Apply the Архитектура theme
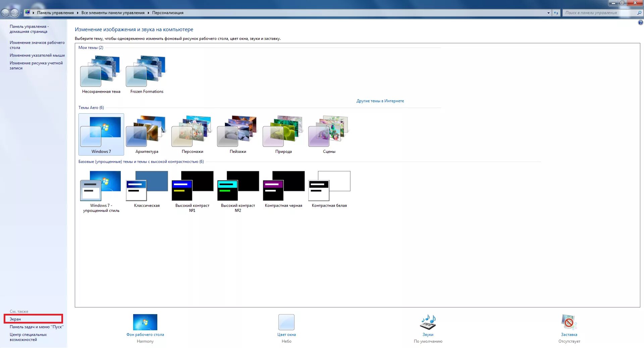 tap(147, 134)
